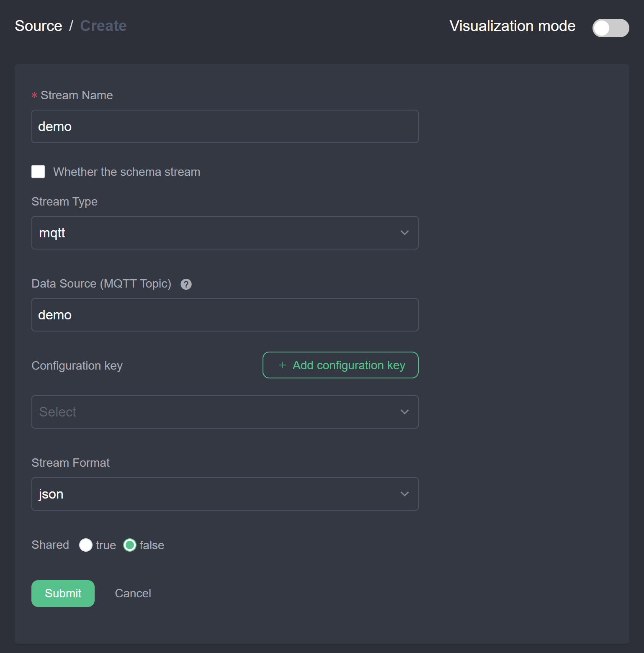Focus the Stream Name input field
This screenshot has height=653, width=644.
[x=225, y=126]
